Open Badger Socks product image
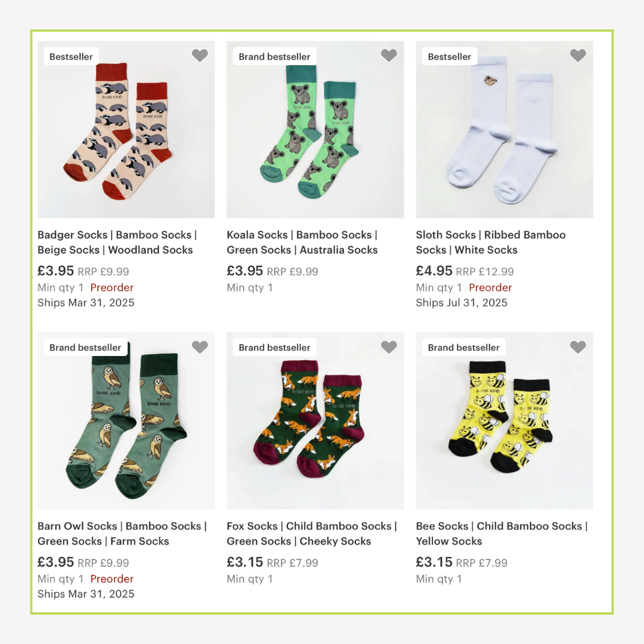Screen dimensions: 644x644 (126, 129)
